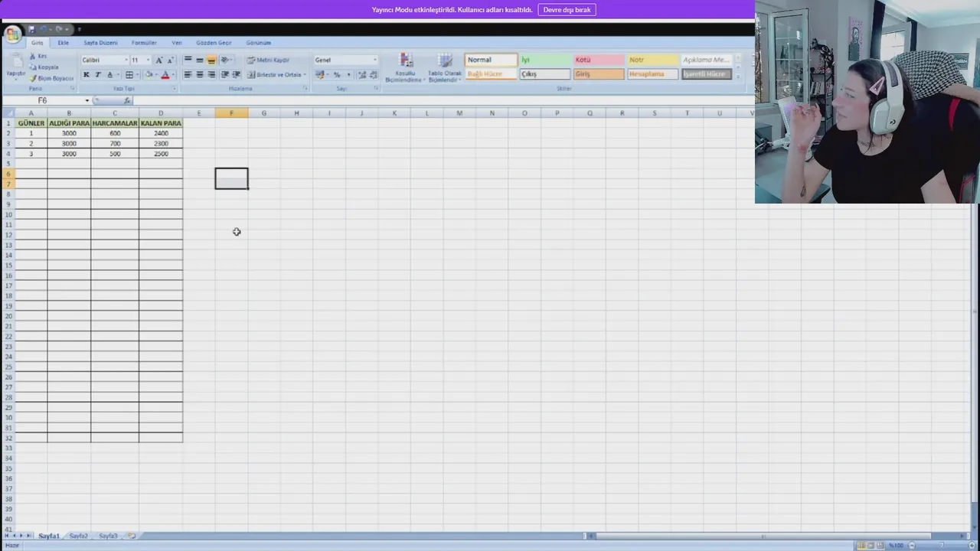Switch to the Gözden Geçir tab
The height and width of the screenshot is (551, 980).
[x=214, y=43]
